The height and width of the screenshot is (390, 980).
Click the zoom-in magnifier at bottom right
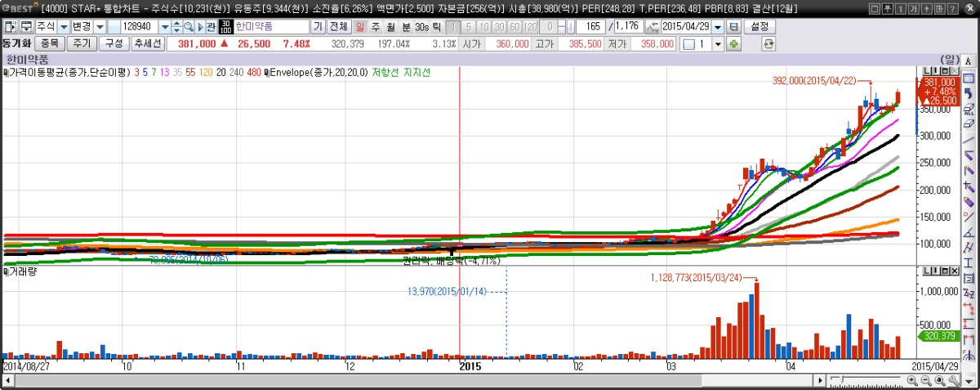[912, 380]
